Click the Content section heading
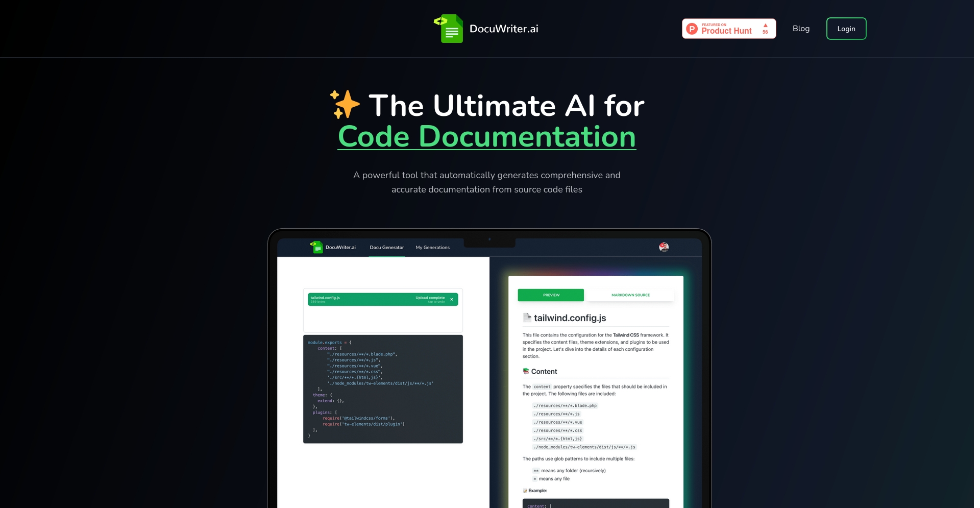The image size is (980, 508). (544, 372)
